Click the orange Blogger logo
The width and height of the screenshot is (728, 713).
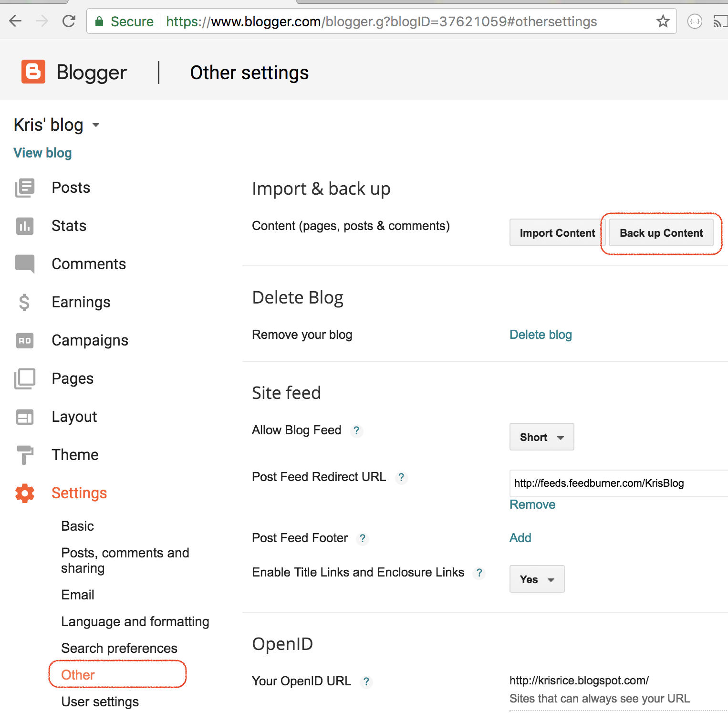pyautogui.click(x=33, y=72)
